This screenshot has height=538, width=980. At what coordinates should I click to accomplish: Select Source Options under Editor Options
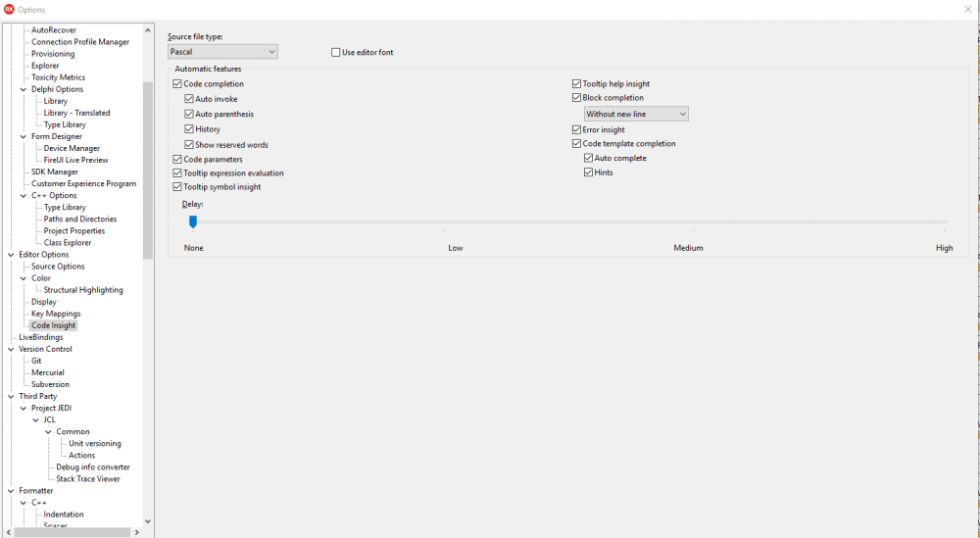click(x=58, y=267)
